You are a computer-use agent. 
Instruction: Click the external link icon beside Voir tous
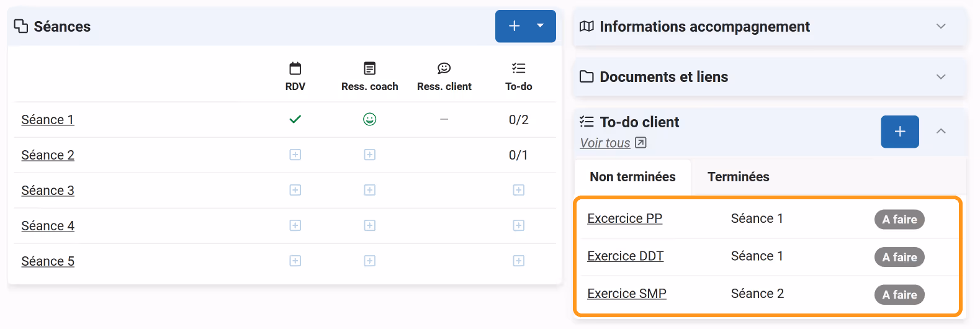pyautogui.click(x=641, y=143)
